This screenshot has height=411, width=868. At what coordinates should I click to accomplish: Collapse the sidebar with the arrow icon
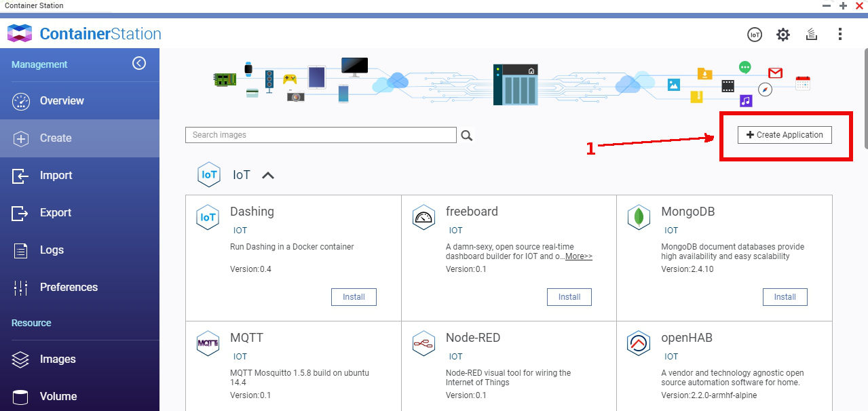coord(139,63)
